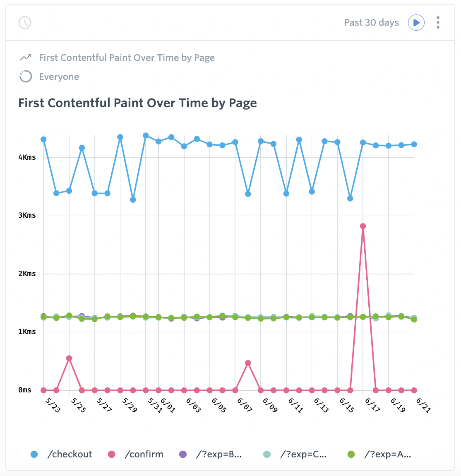Select the Everyone segment label
The image size is (461, 476).
coord(59,77)
